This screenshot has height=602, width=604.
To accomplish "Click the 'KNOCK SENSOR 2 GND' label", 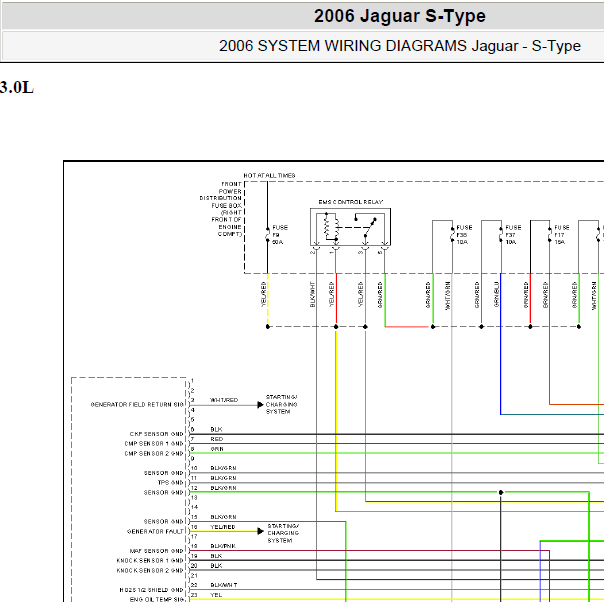I will [x=150, y=570].
